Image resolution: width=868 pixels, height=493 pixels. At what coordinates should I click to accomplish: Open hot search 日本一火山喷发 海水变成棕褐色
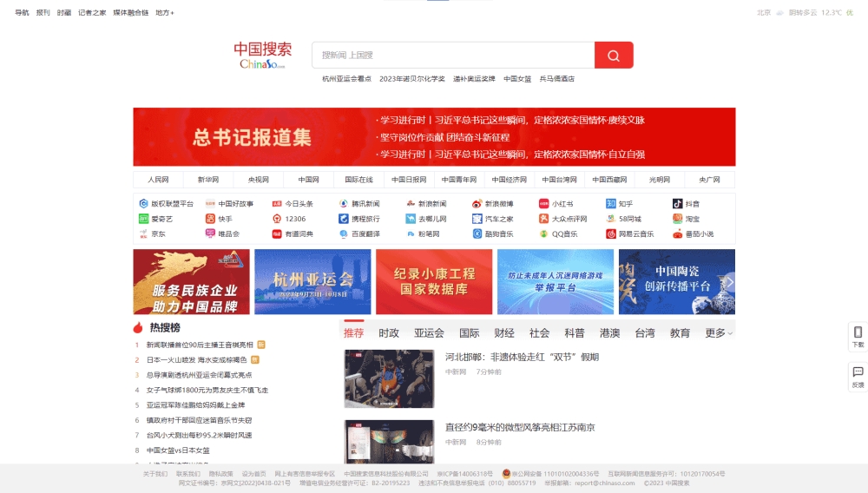click(x=196, y=359)
